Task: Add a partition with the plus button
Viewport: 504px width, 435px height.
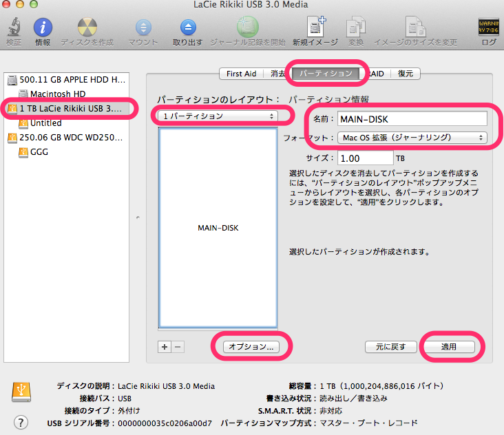Action: click(x=165, y=347)
